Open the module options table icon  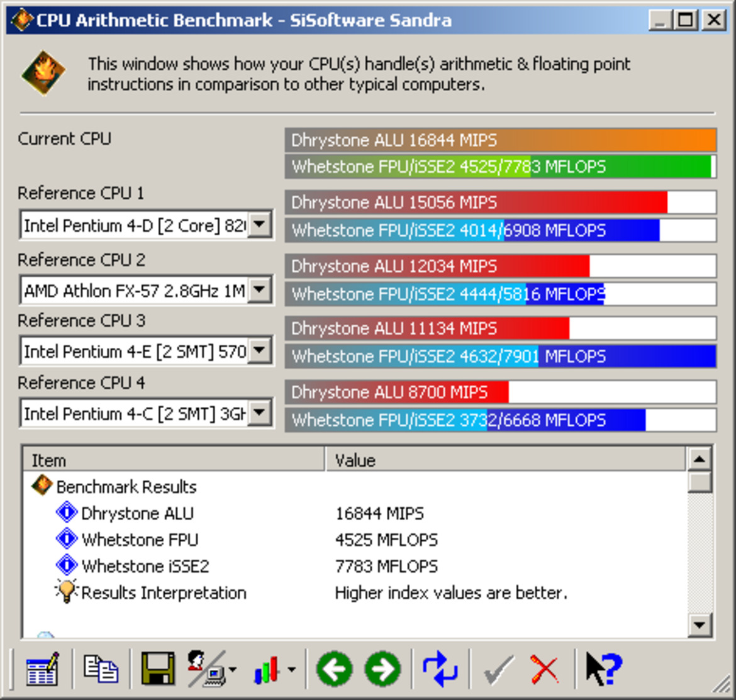(42, 669)
